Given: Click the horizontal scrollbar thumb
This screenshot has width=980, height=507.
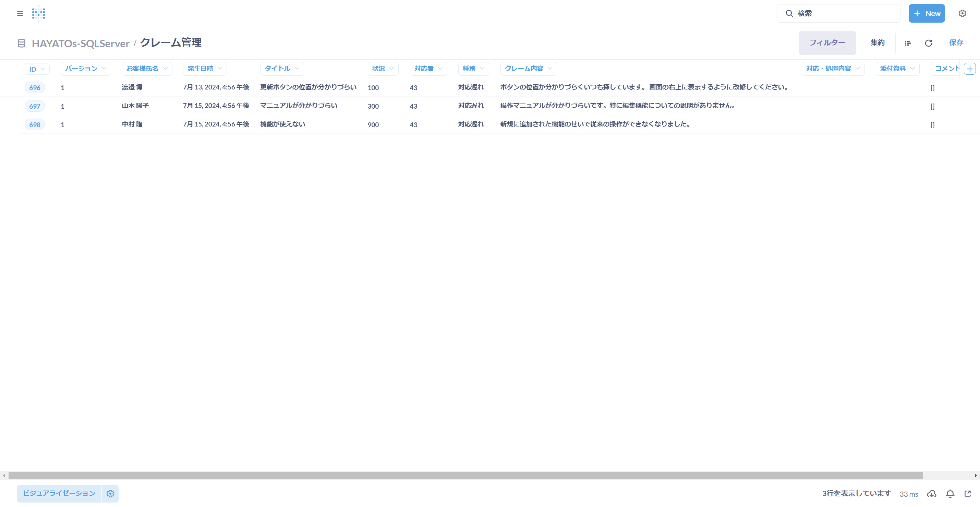Looking at the screenshot, I should (x=465, y=475).
